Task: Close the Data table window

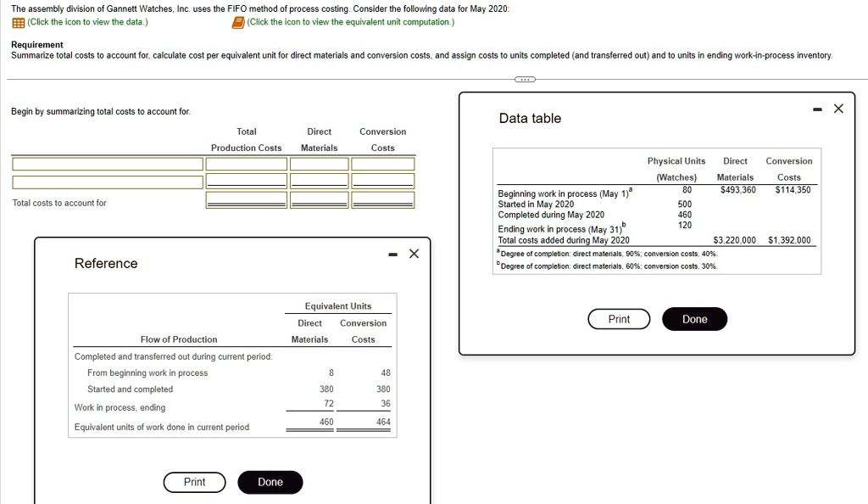Action: (x=838, y=108)
